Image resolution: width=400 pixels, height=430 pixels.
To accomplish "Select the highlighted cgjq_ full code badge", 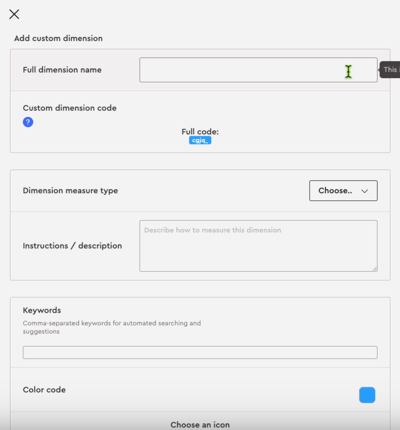I will 200,140.
